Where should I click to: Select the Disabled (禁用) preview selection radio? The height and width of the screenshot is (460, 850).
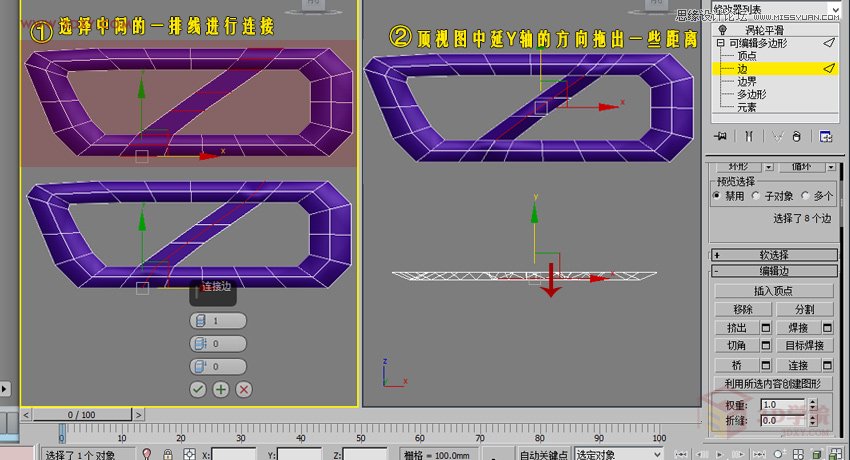(x=716, y=196)
